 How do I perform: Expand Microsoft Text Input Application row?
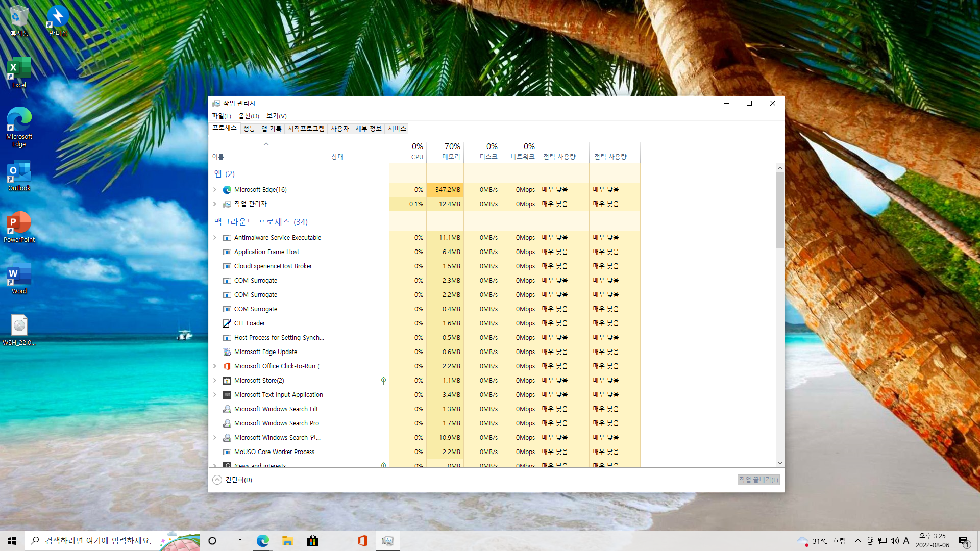[x=214, y=395]
